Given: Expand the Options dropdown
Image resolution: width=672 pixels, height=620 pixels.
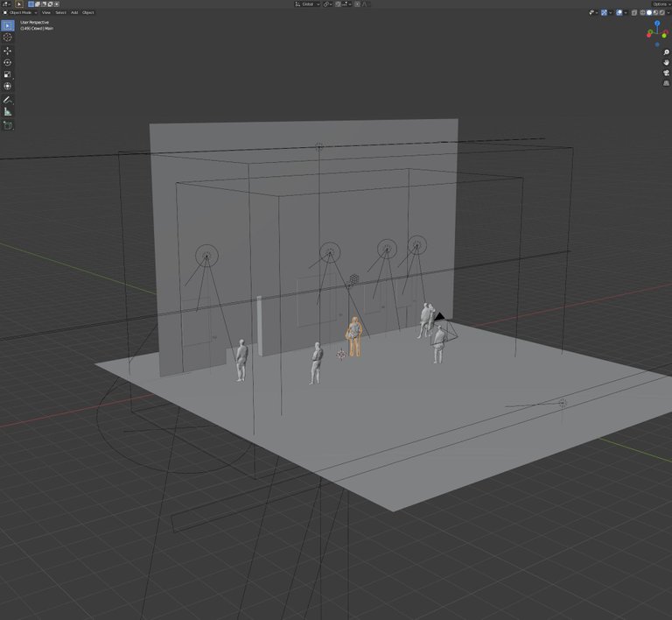Looking at the screenshot, I should [x=661, y=4].
